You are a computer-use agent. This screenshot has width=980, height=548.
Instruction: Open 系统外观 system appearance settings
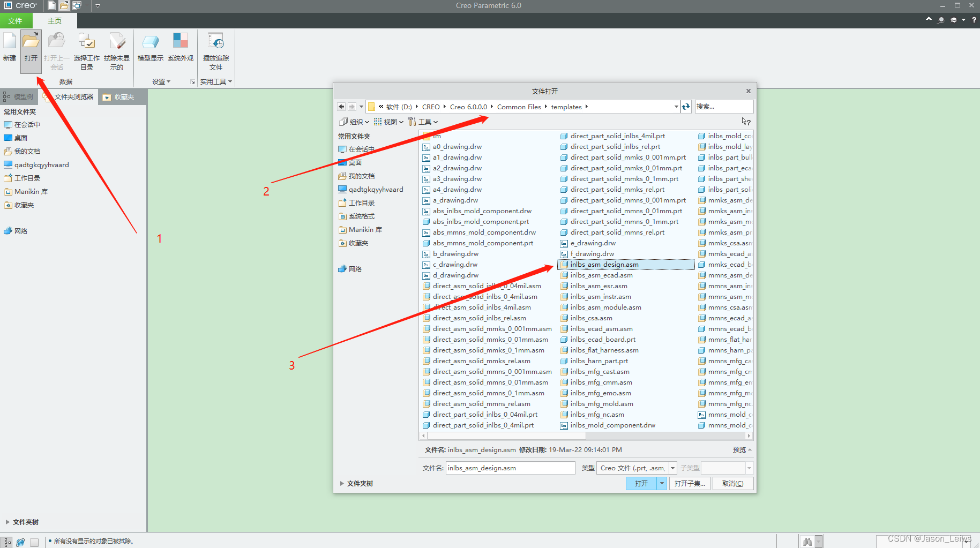[x=181, y=48]
